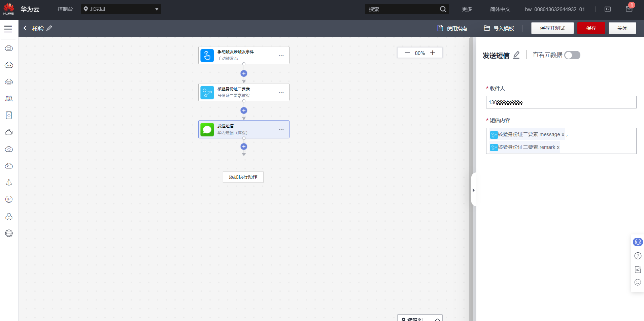The image size is (644, 321).
Task: Edit the flow name 核验 with pencil icon
Action: pos(49,28)
